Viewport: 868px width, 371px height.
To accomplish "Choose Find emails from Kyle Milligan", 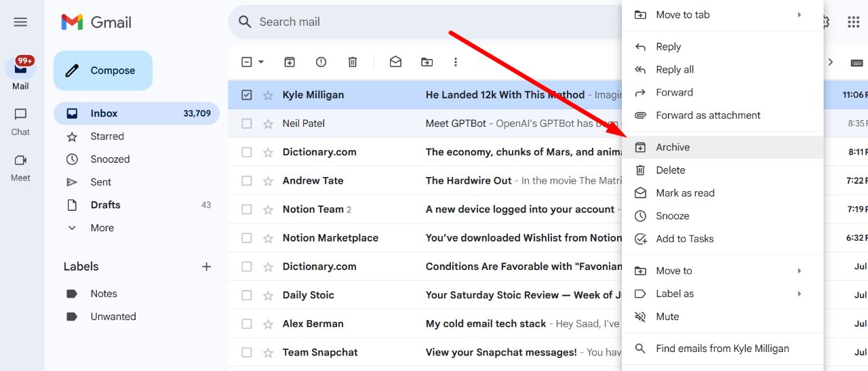I will 723,349.
